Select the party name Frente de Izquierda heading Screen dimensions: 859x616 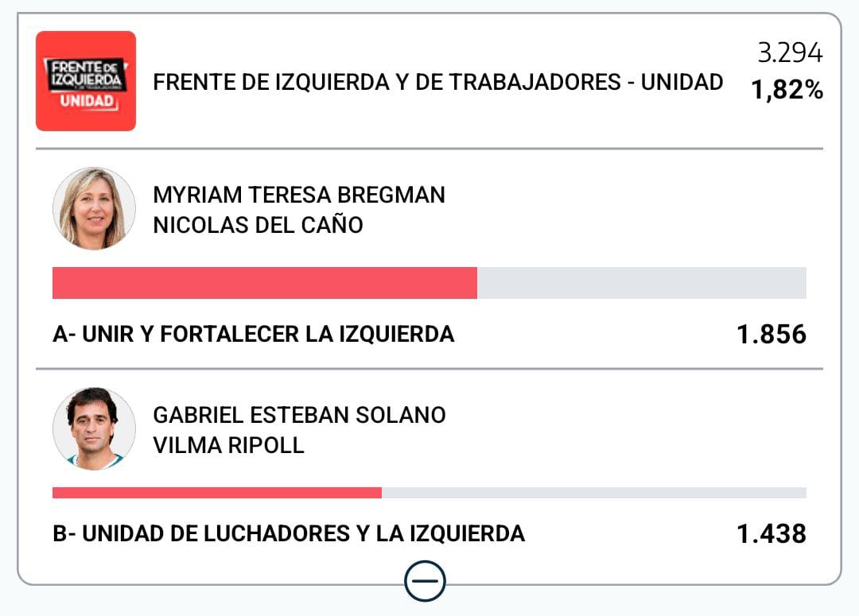[x=437, y=83]
